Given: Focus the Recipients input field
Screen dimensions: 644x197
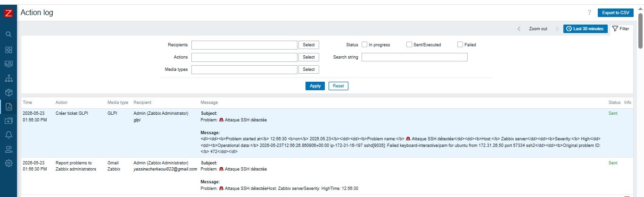Looking at the screenshot, I should [244, 45].
